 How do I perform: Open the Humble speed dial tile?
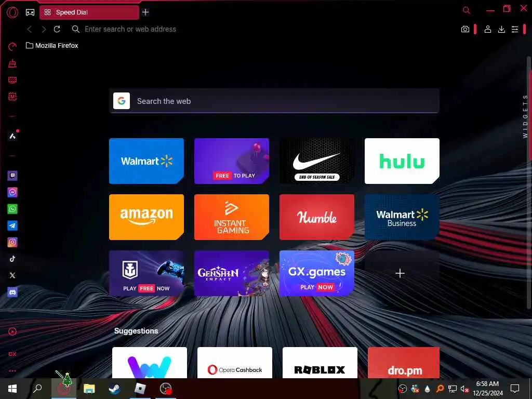pyautogui.click(x=317, y=217)
